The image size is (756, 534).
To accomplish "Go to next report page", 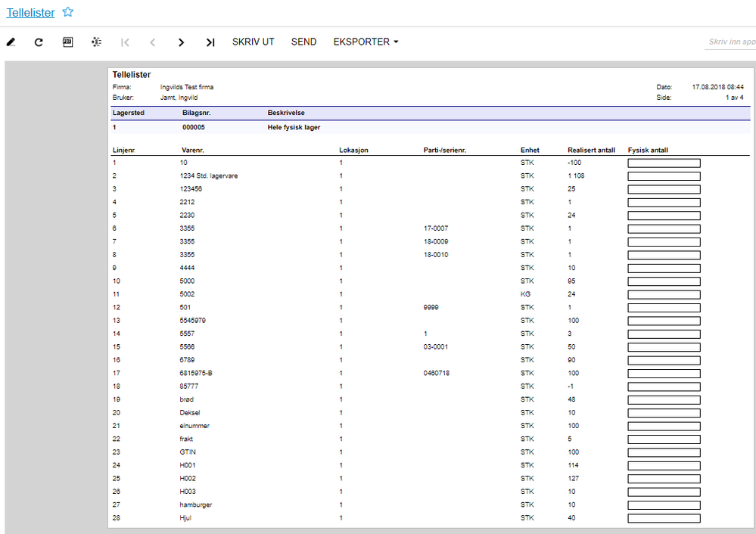I will (x=182, y=42).
